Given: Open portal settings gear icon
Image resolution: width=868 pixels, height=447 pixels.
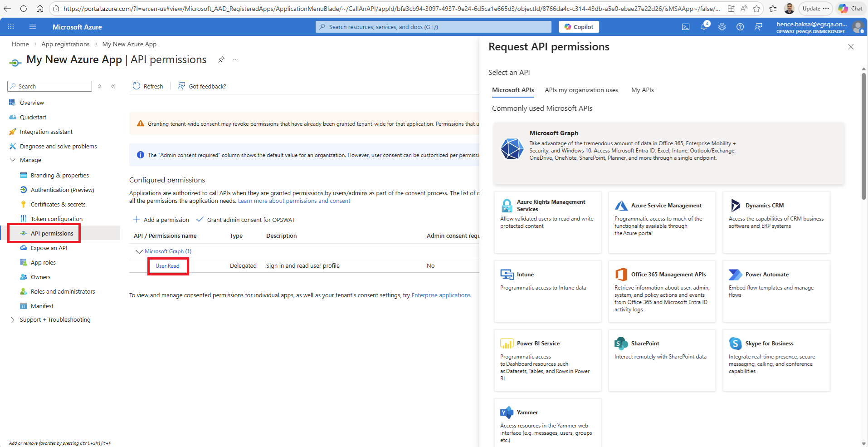Looking at the screenshot, I should (722, 27).
